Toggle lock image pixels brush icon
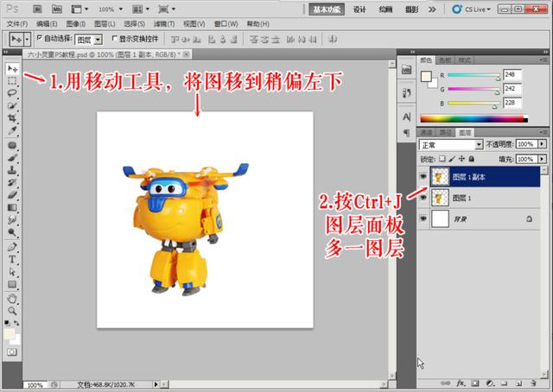The image size is (553, 392). pos(452,159)
